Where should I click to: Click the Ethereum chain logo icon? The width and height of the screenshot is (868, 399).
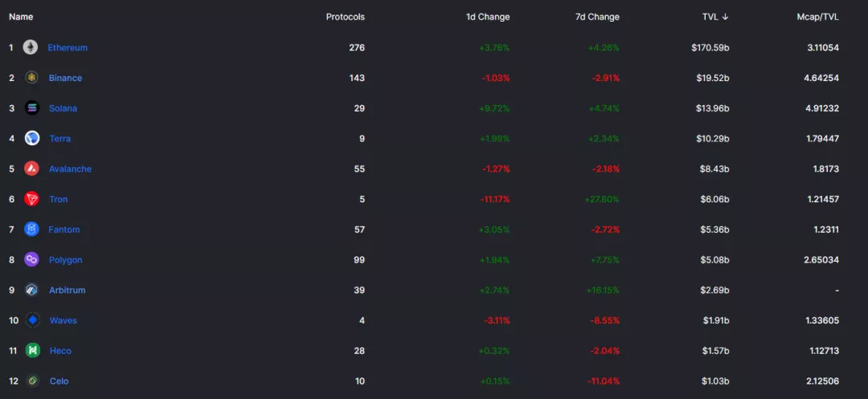tap(31, 47)
